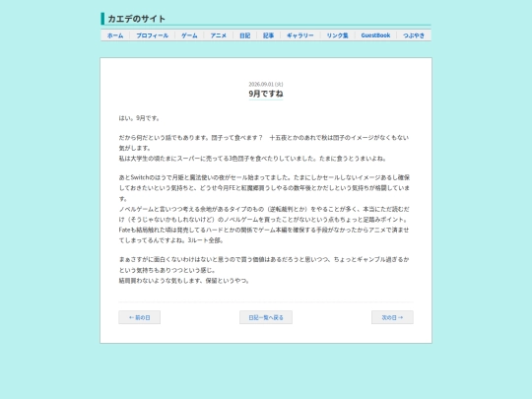Screen dimensions: 532x399
Task: Open the 記事 menu item
Action: click(268, 35)
